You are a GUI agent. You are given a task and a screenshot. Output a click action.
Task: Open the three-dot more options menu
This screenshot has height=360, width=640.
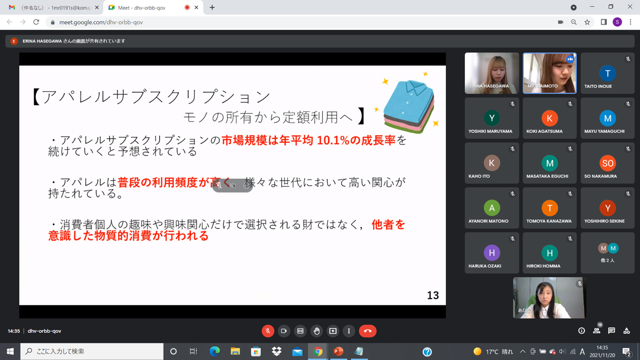pos(349,331)
